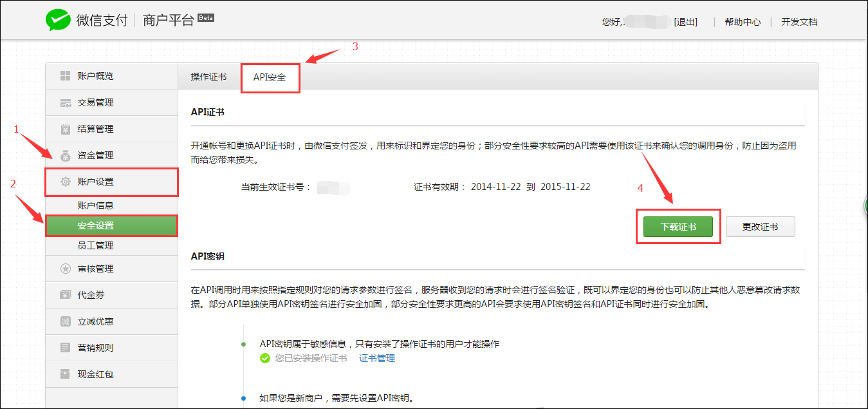Click the 资金管理 icon
The image size is (868, 409).
(65, 155)
